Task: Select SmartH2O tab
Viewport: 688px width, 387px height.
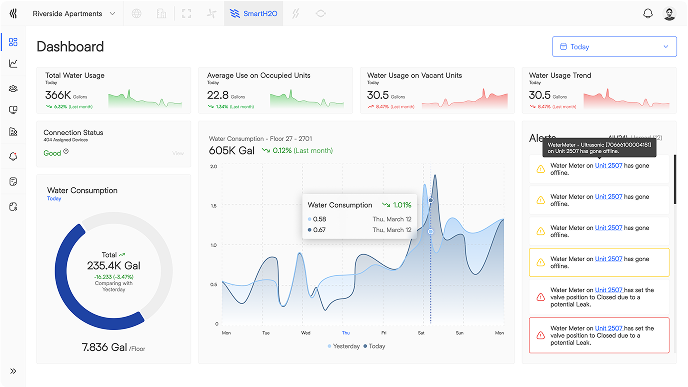Action: tap(254, 14)
